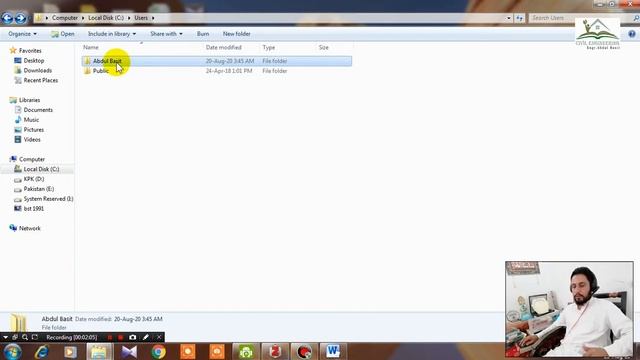Viewport: 640px width, 360px height.
Task: Click the address bar refresh button
Action: pos(519,18)
